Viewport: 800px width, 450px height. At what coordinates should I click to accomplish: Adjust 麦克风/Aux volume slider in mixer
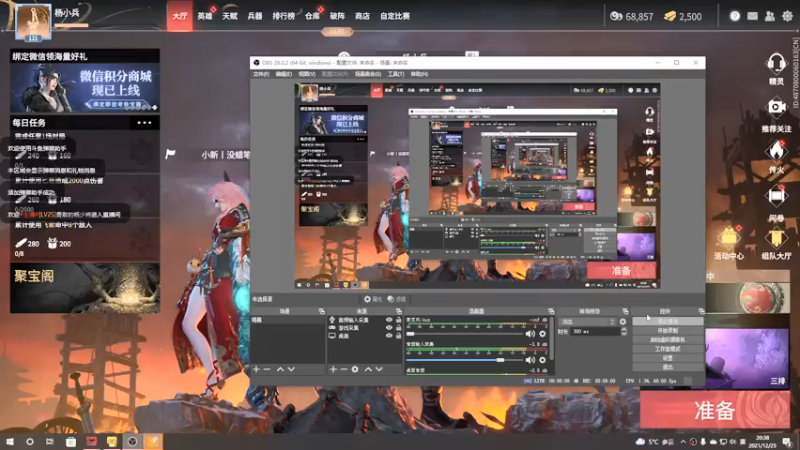point(465,334)
